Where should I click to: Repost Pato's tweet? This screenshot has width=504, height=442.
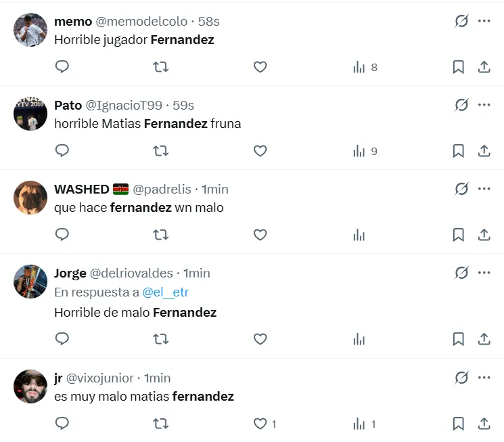click(x=161, y=151)
